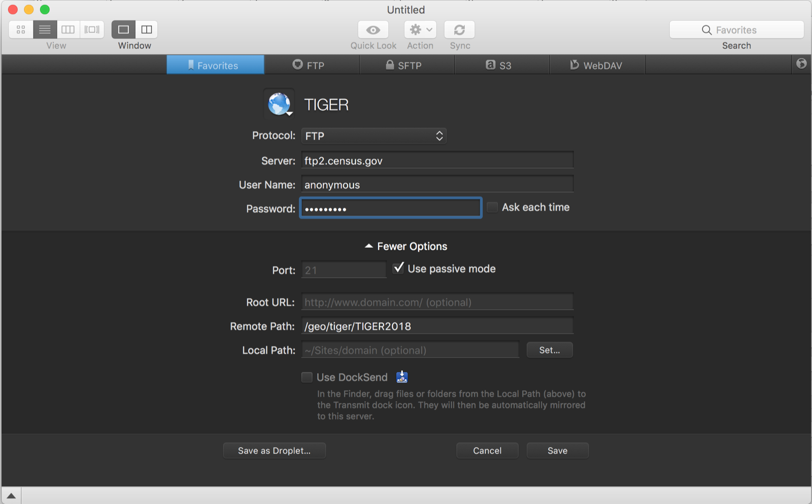Image resolution: width=812 pixels, height=504 pixels.
Task: Collapse the Fewer Options disclosure triangle
Action: pyautogui.click(x=369, y=246)
